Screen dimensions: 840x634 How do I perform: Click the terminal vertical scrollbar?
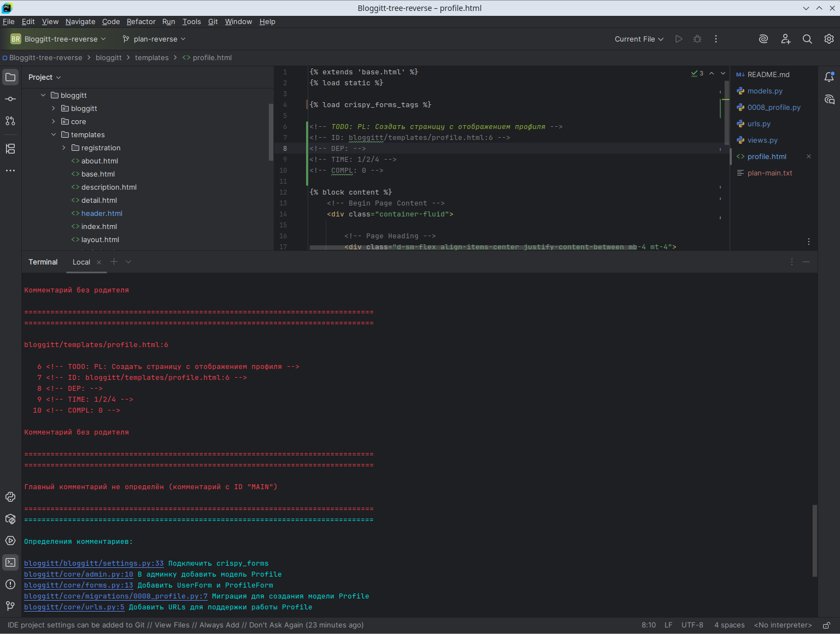pos(815,540)
